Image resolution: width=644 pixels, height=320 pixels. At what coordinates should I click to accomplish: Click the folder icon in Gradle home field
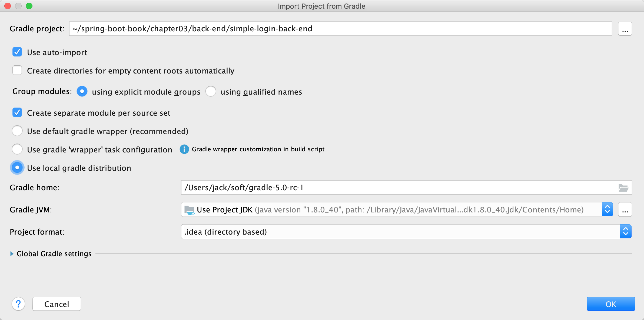click(623, 188)
